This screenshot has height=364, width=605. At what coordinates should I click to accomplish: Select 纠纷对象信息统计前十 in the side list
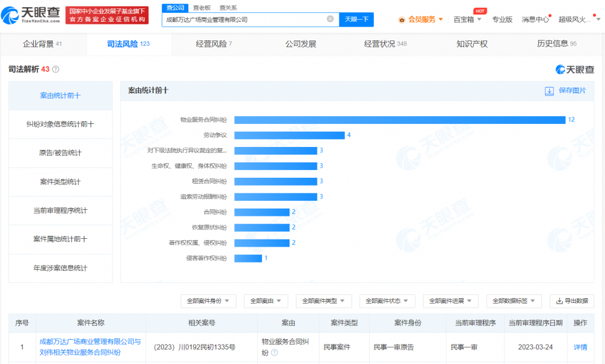pos(60,124)
